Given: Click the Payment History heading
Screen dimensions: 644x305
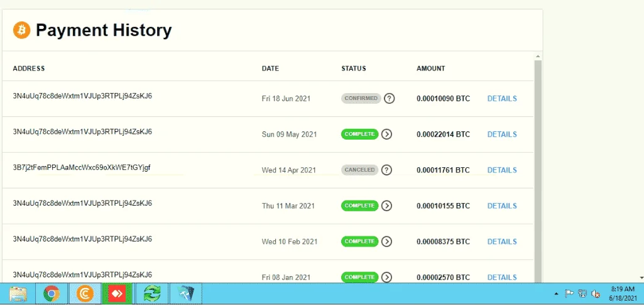Looking at the screenshot, I should [104, 30].
